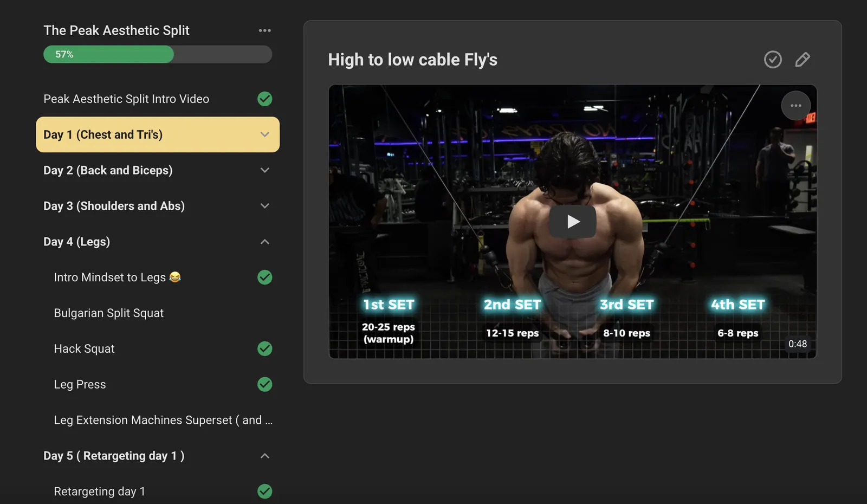Expand Day 1 (Chest and Tri's) chevron

[x=264, y=134]
